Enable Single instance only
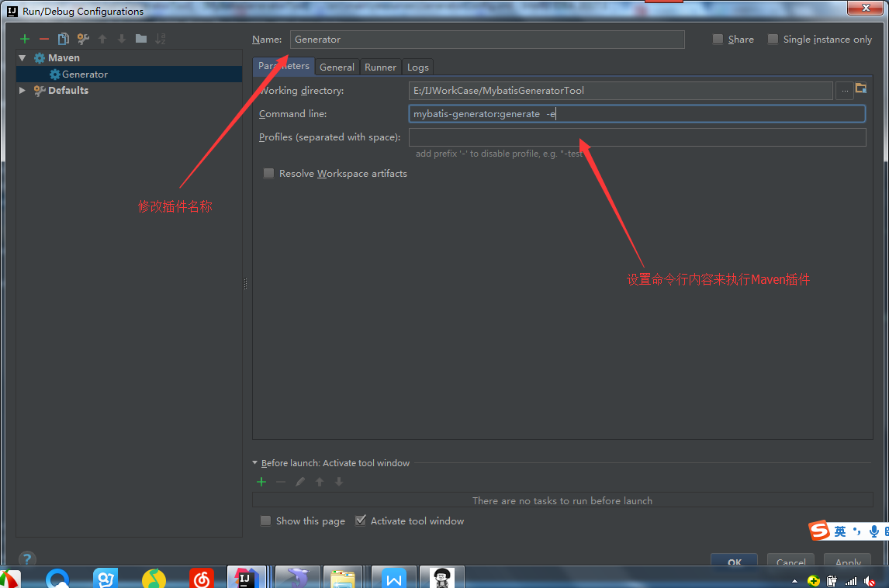The image size is (889, 588). [773, 39]
